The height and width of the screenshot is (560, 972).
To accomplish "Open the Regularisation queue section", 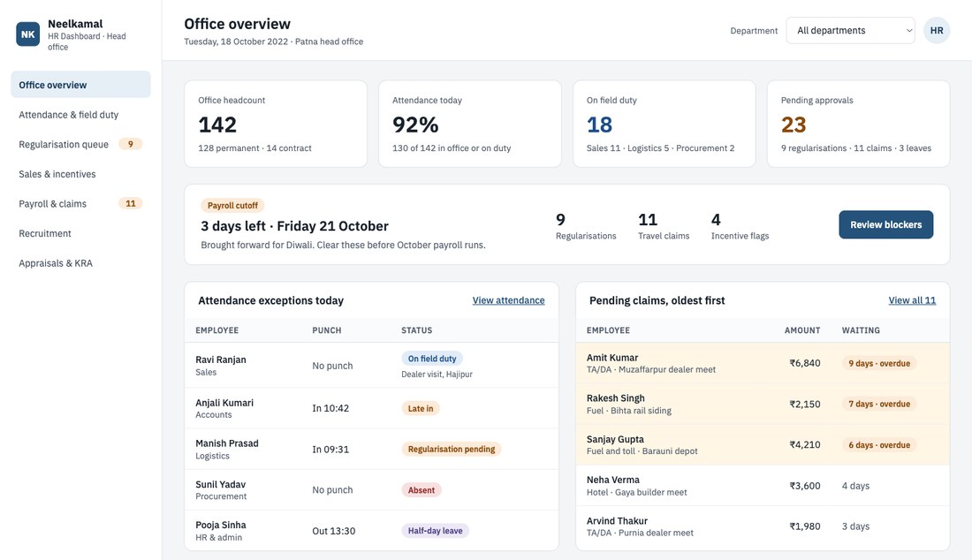I will coord(80,144).
